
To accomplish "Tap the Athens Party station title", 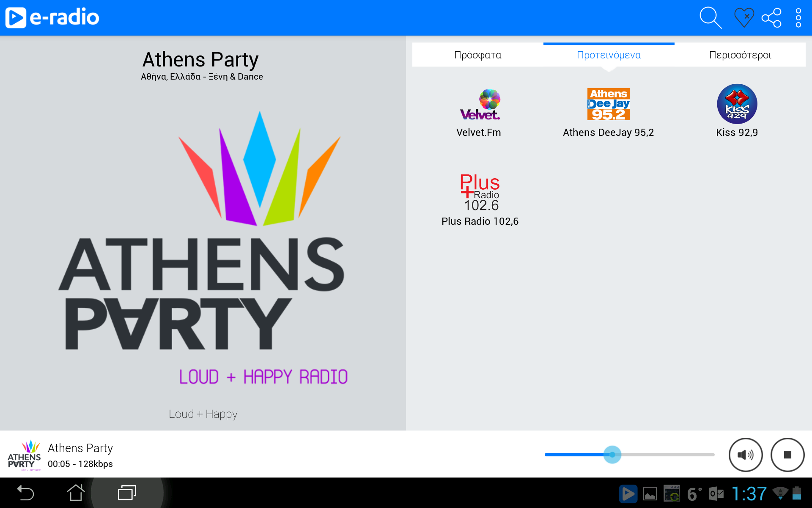I will coord(200,59).
